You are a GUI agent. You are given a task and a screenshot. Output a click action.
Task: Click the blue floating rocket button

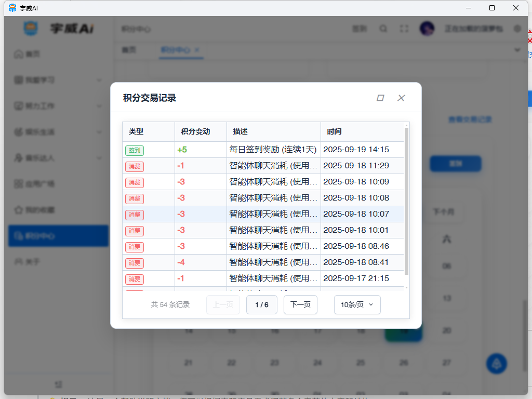(496, 364)
